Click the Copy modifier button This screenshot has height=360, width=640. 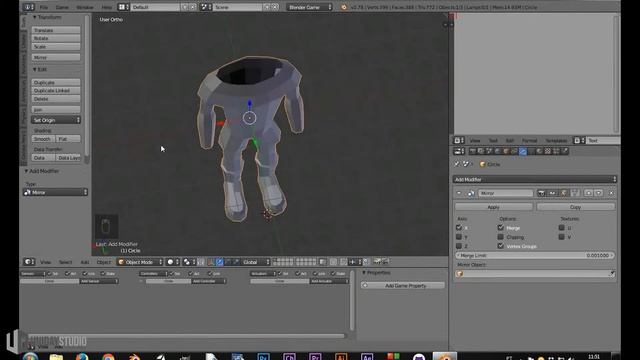coord(576,207)
